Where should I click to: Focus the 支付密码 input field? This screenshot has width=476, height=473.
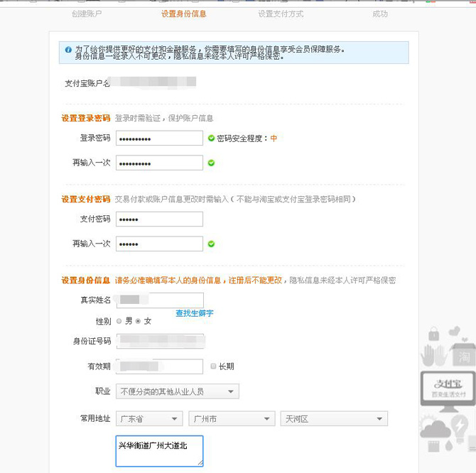pyautogui.click(x=159, y=219)
